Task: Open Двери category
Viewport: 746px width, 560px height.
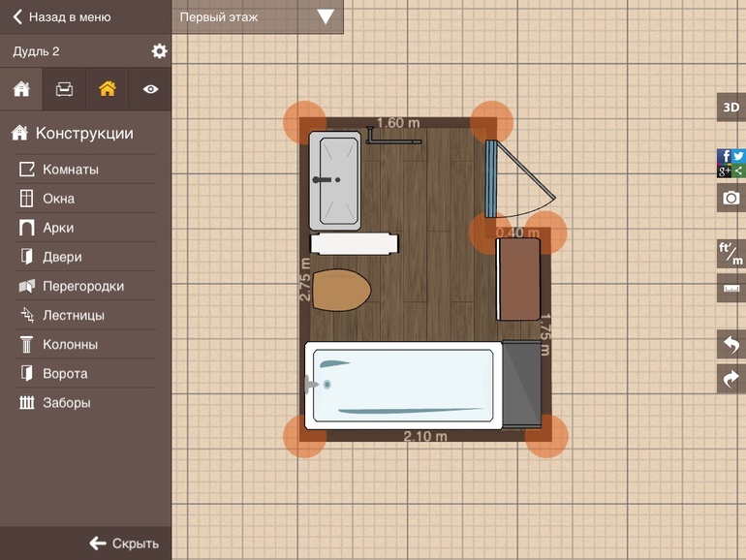Action: 62,257
